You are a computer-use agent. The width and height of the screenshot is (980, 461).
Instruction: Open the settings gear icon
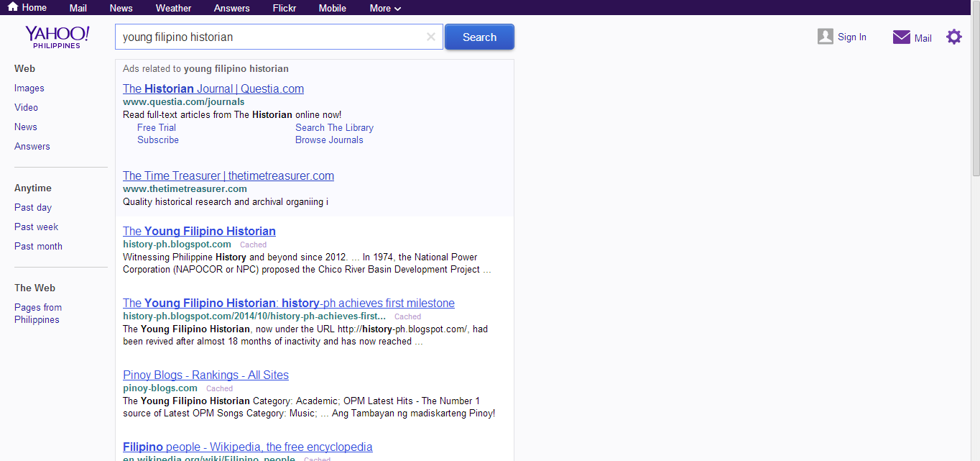coord(953,37)
